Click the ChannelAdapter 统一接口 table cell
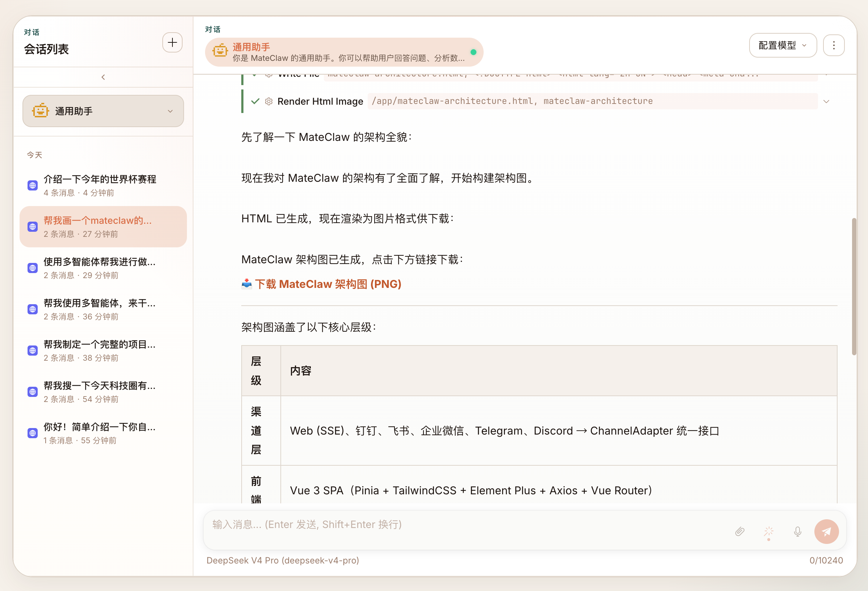 558,431
